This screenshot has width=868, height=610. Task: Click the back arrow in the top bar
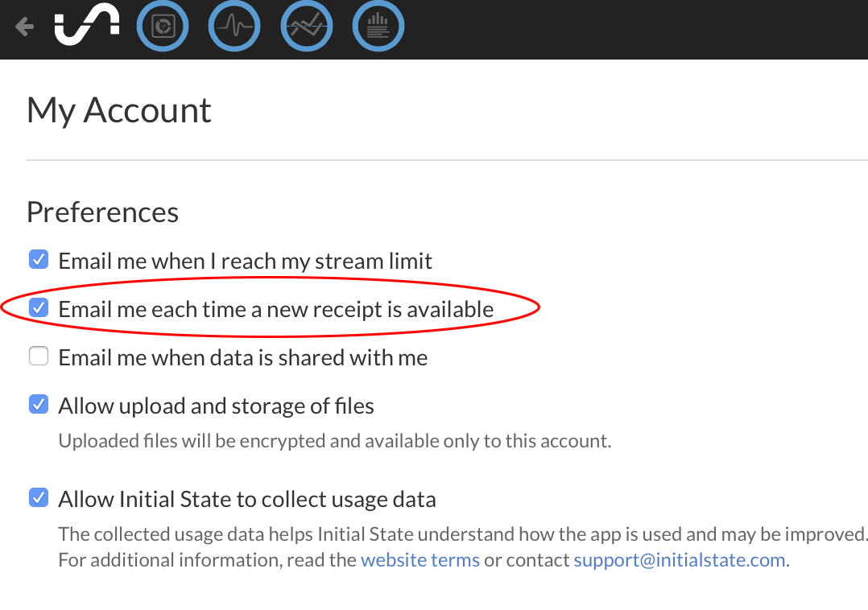click(24, 27)
